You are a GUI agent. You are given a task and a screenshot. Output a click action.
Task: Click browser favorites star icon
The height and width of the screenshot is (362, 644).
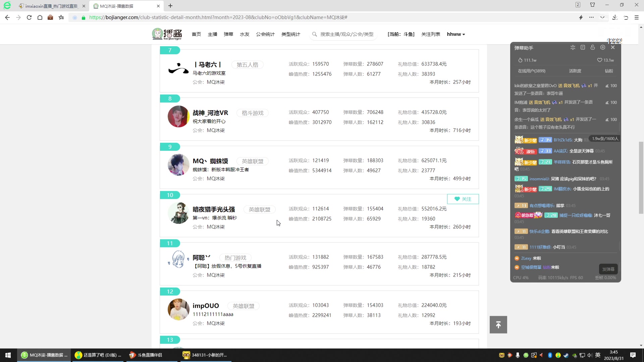tap(61, 17)
